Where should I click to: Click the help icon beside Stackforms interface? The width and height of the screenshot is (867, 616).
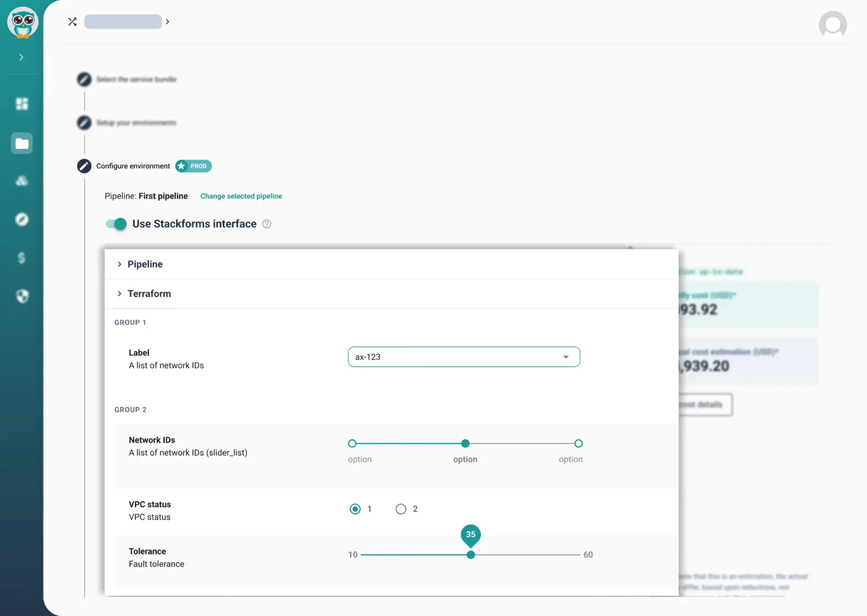point(267,224)
